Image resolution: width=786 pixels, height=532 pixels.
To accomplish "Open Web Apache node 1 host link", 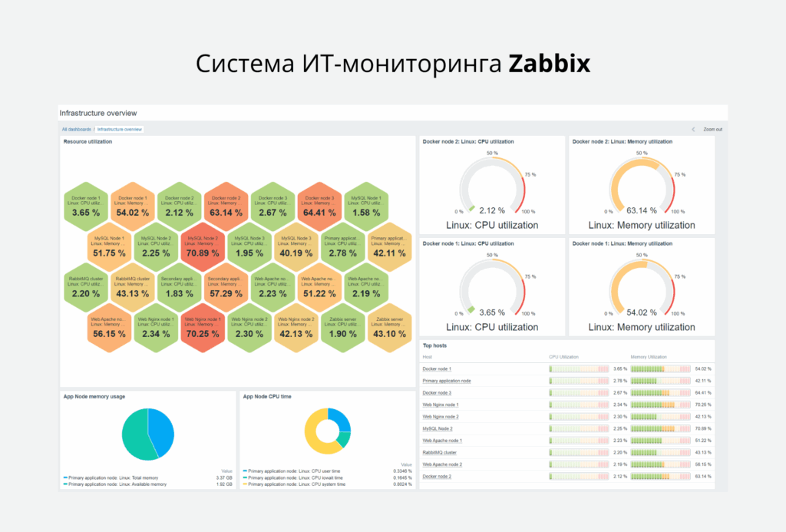I will [x=442, y=441].
